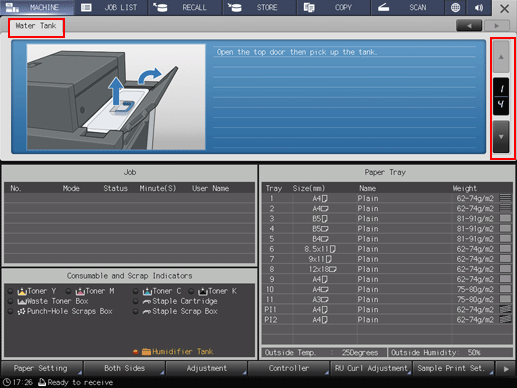Click the Staple Scrap Box status lamp
Image resolution: width=517 pixels, height=388 pixels.
coord(135,311)
